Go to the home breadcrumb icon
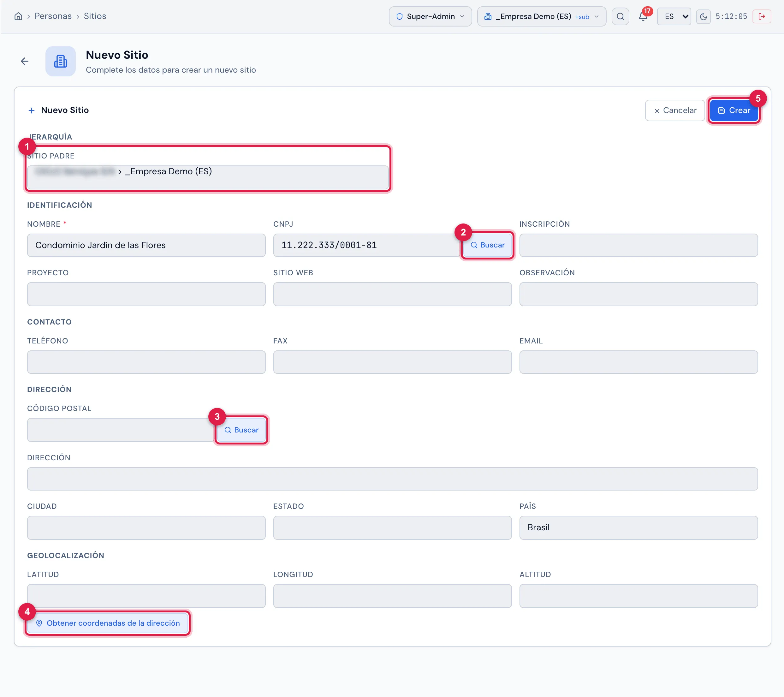Viewport: 784px width, 697px height. tap(18, 16)
